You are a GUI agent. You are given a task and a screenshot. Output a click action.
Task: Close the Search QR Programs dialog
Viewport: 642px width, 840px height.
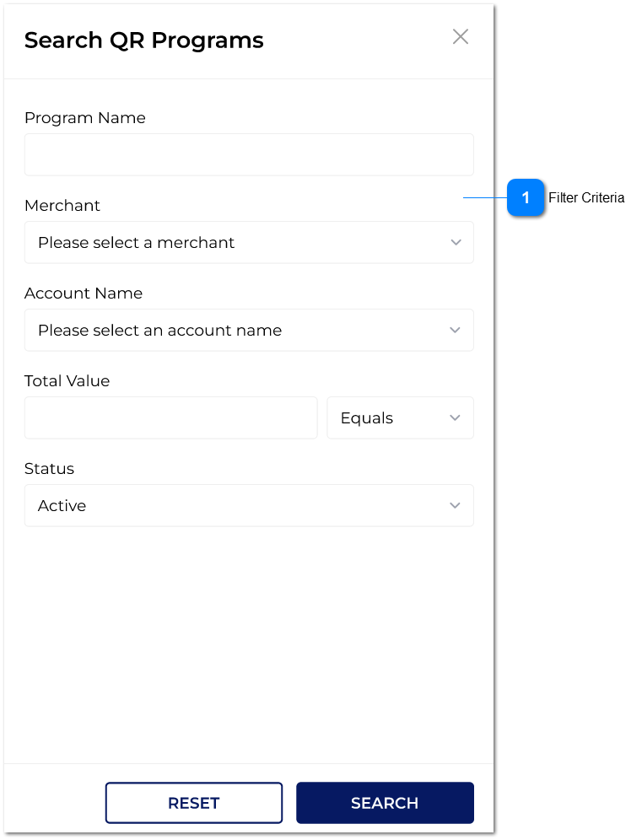460,36
